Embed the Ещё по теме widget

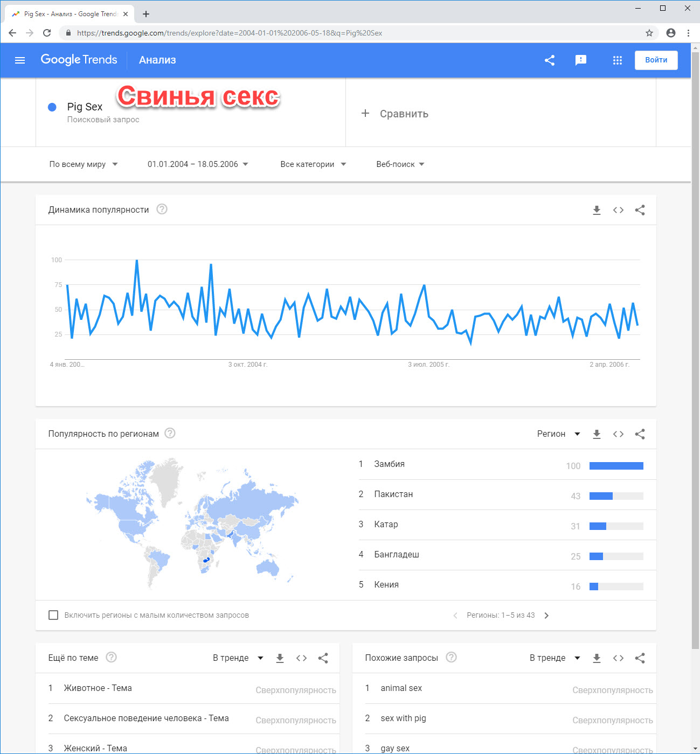click(x=301, y=658)
